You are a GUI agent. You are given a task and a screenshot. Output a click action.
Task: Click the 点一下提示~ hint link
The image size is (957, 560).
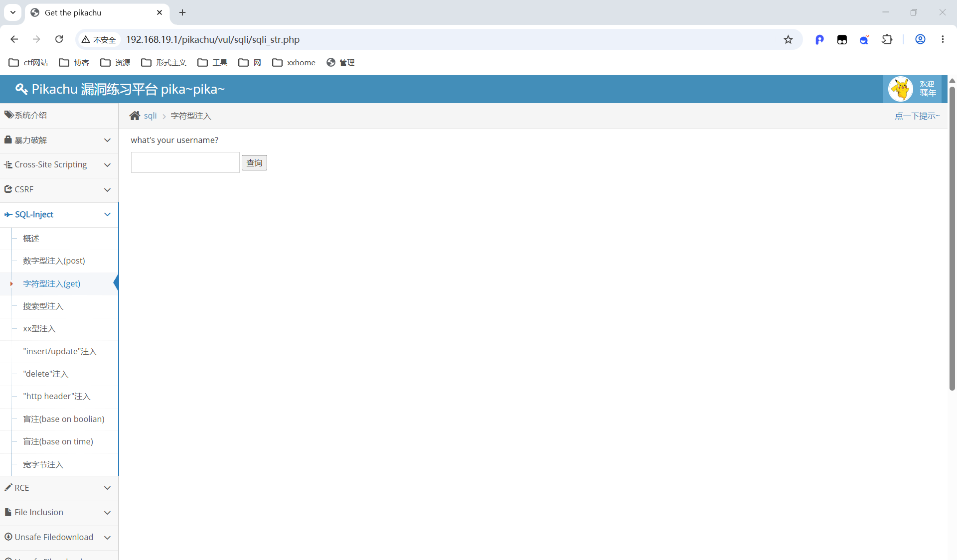tap(917, 116)
